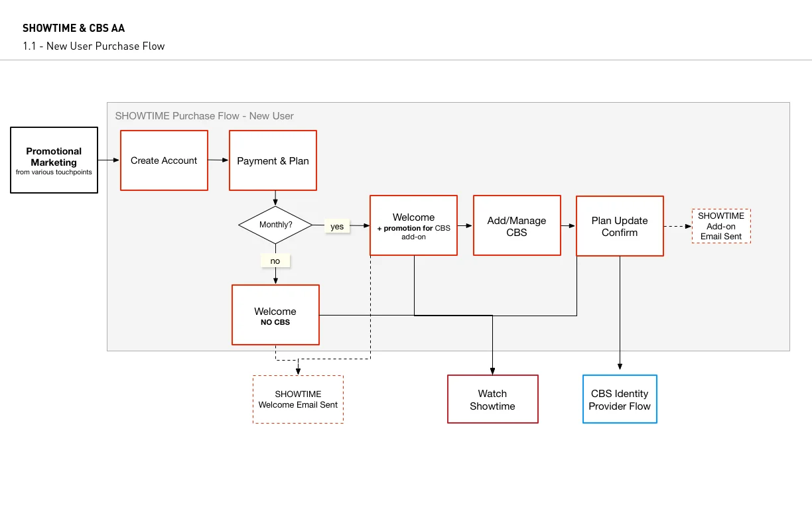Click the Welcome + promotion for CBS box
The height and width of the screenshot is (525, 812).
(x=413, y=225)
